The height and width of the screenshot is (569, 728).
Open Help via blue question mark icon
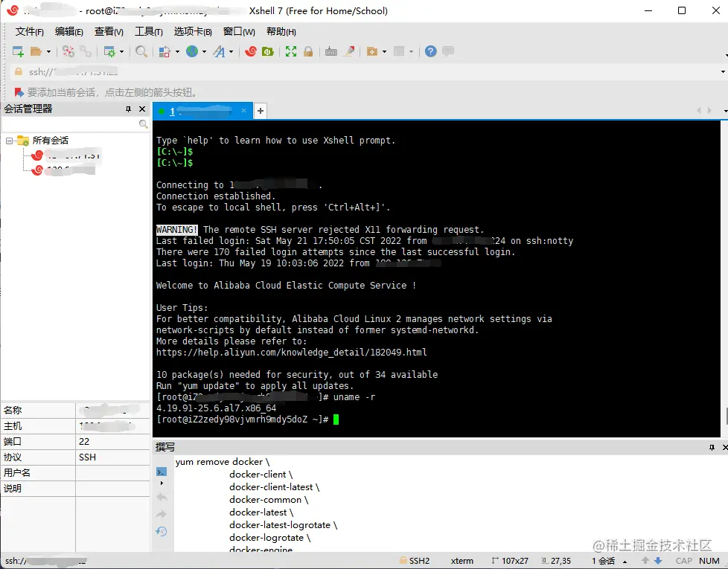point(431,51)
